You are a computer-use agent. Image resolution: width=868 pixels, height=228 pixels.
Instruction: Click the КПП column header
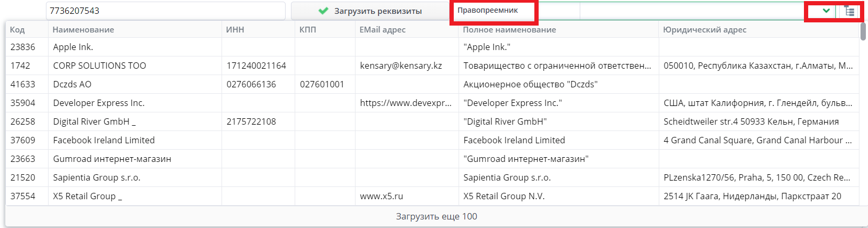point(307,30)
